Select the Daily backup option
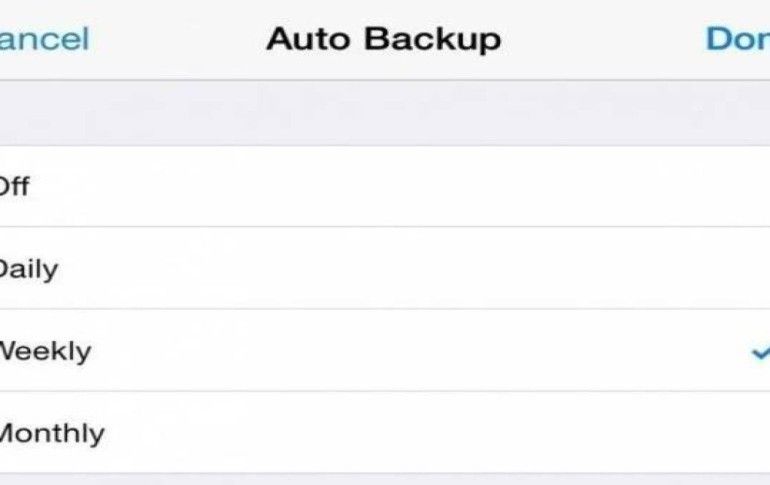Viewport: 770px width, 485px height. coord(29,269)
